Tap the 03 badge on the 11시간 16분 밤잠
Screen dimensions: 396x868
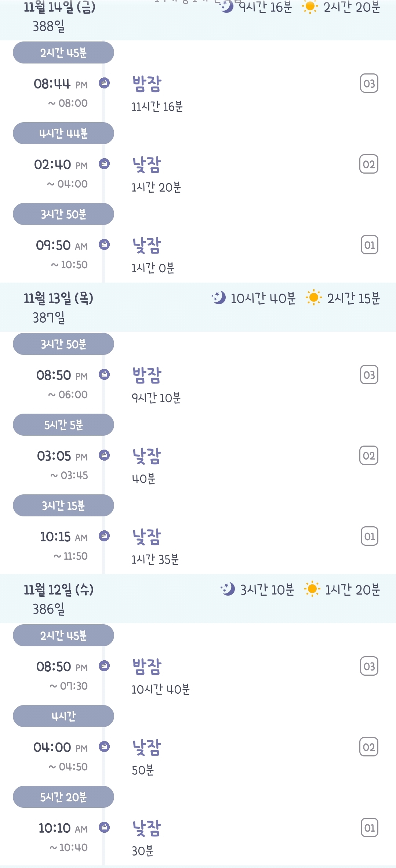click(x=369, y=84)
